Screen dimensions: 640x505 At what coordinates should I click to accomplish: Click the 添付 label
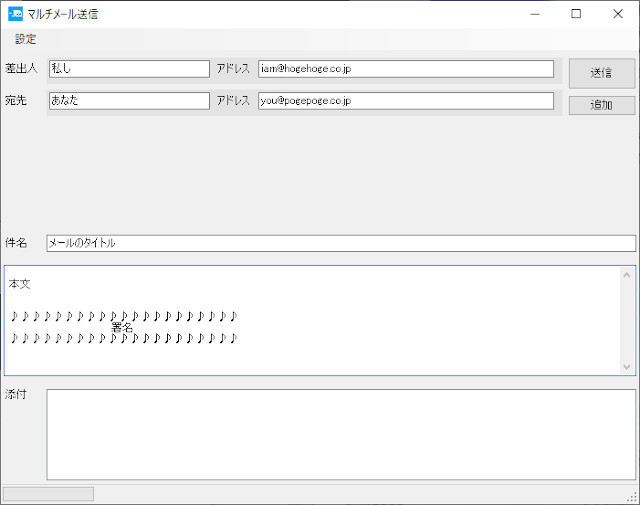[16, 394]
